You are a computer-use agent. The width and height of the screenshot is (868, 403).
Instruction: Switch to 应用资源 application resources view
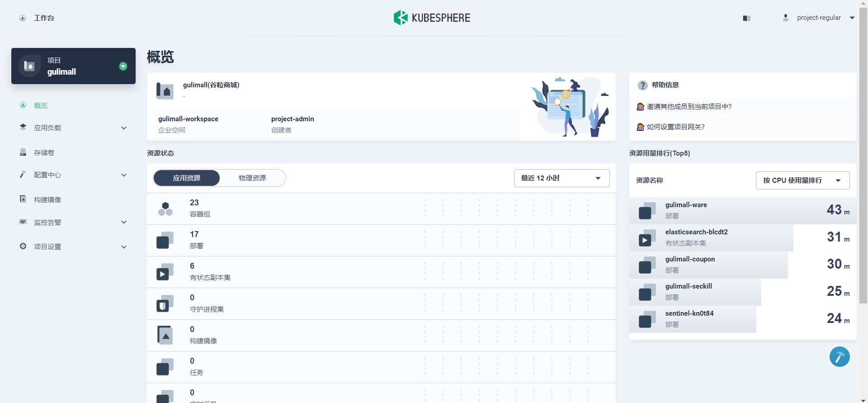[x=187, y=178]
